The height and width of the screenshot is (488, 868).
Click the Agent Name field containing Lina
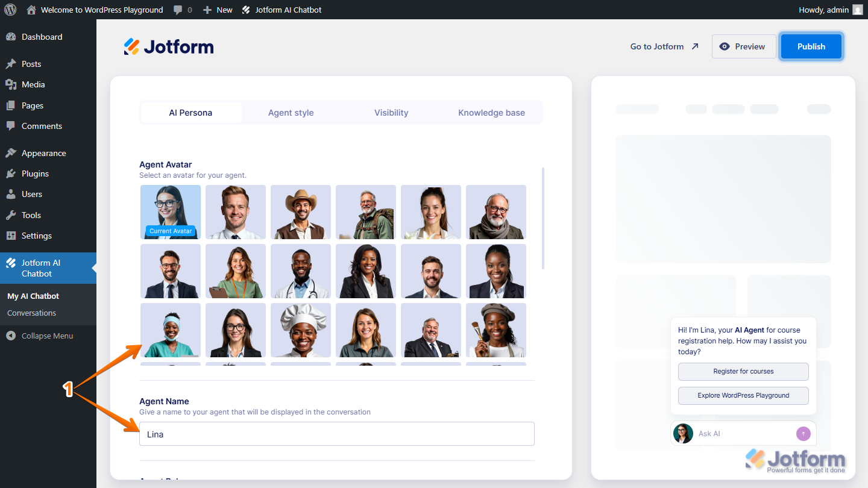tap(337, 434)
